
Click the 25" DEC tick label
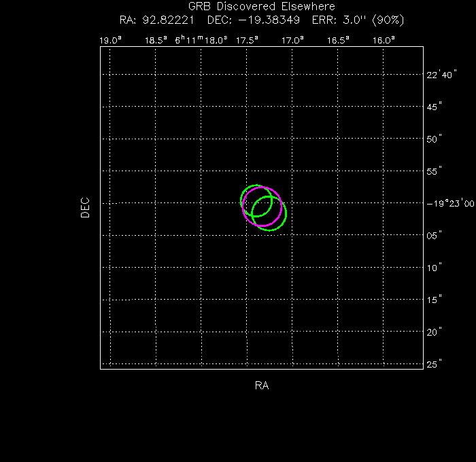[435, 364]
